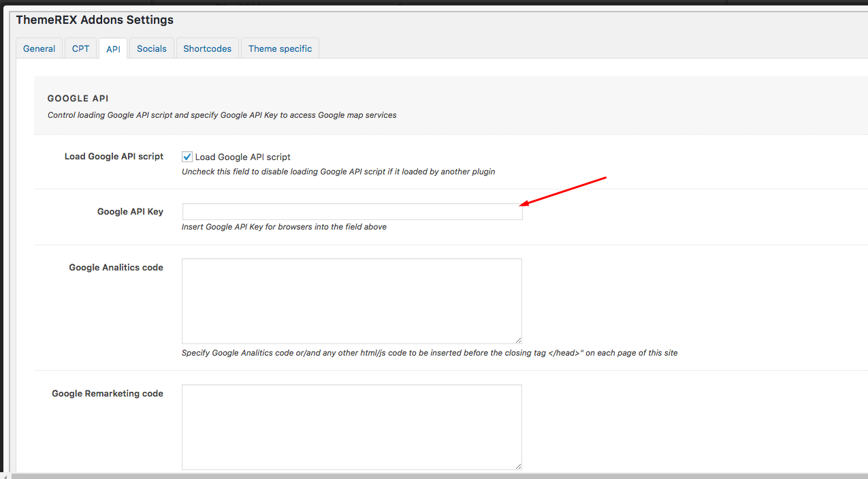Click the 'Control loading Google API script' description
The width and height of the screenshot is (868, 479).
tap(222, 115)
